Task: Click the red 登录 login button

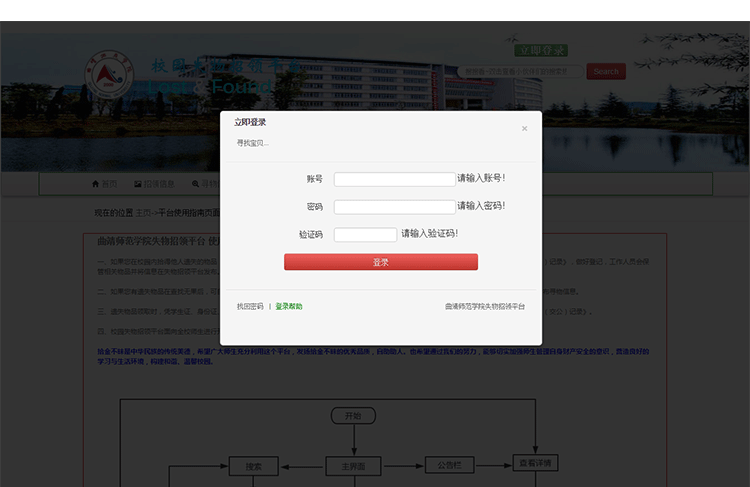Action: click(381, 262)
